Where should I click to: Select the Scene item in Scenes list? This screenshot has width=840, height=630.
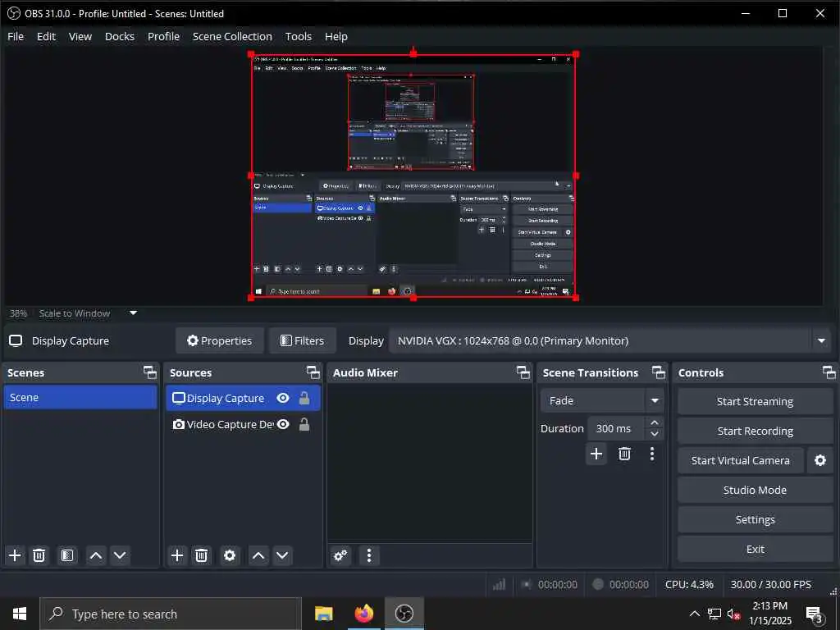coord(80,398)
